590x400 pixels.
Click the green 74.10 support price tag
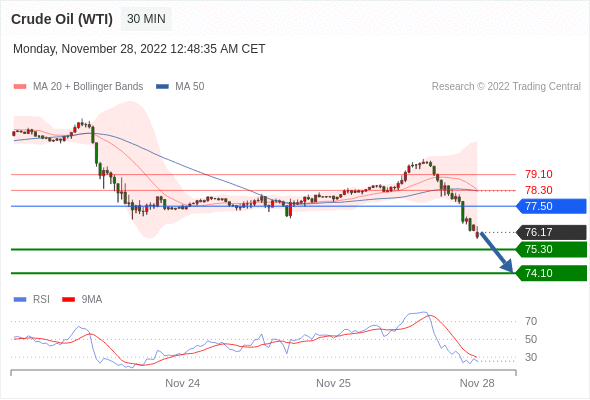(551, 273)
